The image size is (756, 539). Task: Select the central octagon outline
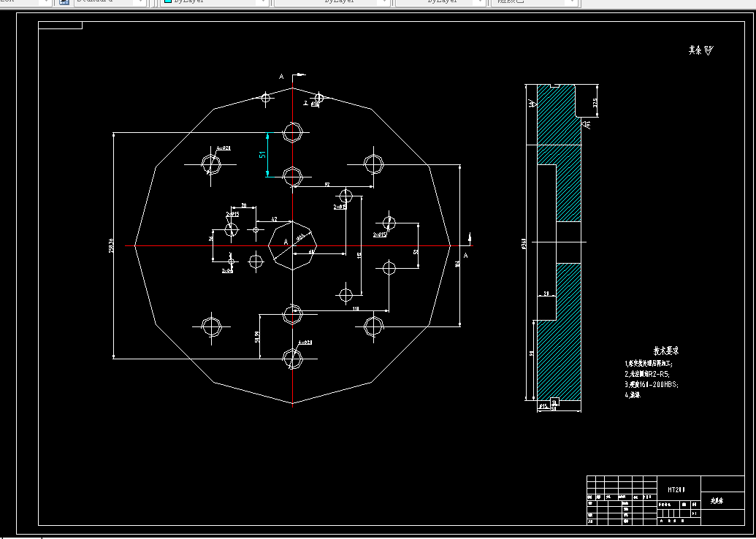pyautogui.click(x=292, y=246)
